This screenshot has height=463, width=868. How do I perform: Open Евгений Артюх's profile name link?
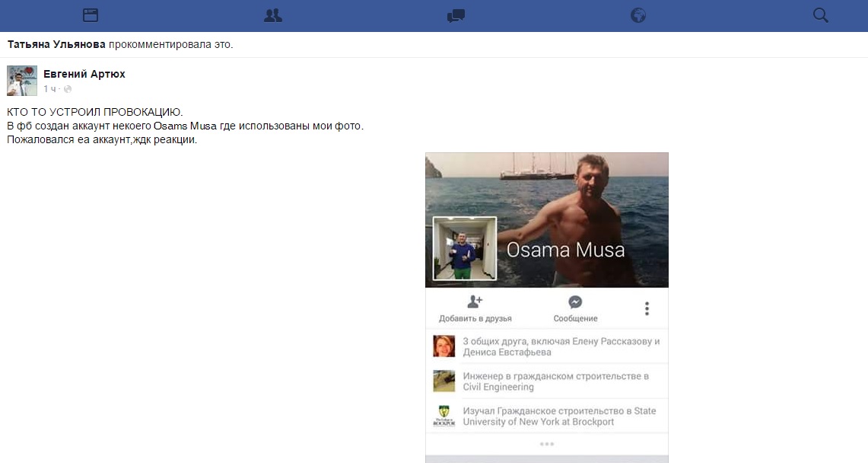(x=84, y=74)
